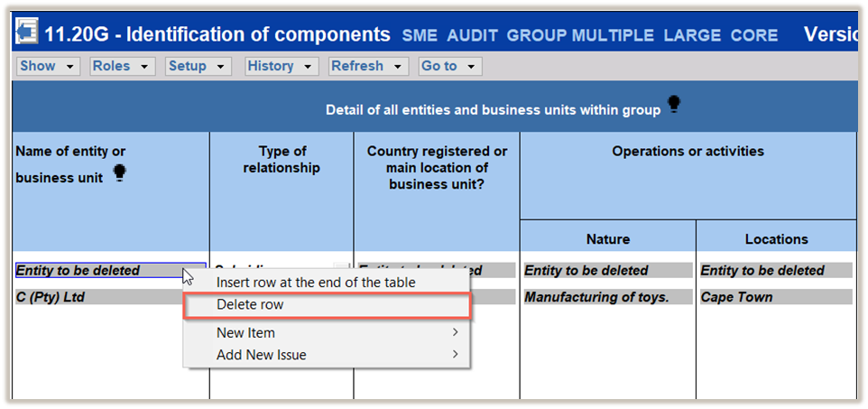Image resolution: width=868 pixels, height=409 pixels.
Task: Expand the Roles dropdown
Action: point(122,66)
